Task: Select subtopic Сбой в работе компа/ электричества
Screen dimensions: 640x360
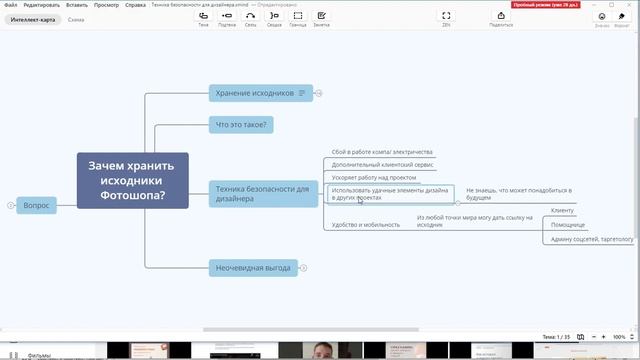Action: point(382,152)
